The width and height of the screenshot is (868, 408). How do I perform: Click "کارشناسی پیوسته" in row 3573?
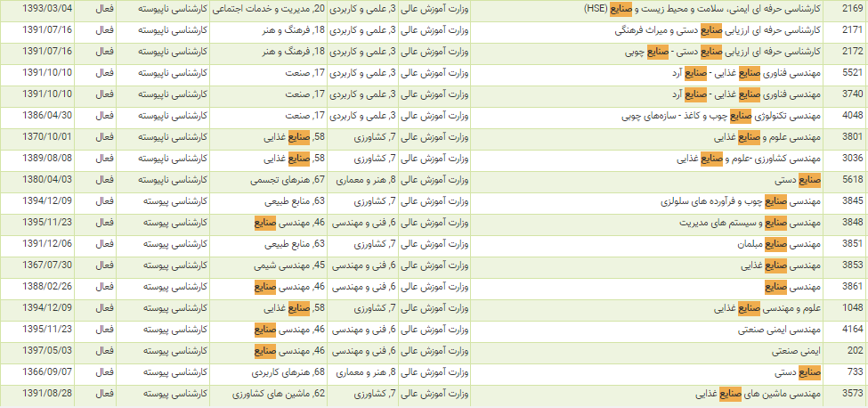click(x=175, y=394)
